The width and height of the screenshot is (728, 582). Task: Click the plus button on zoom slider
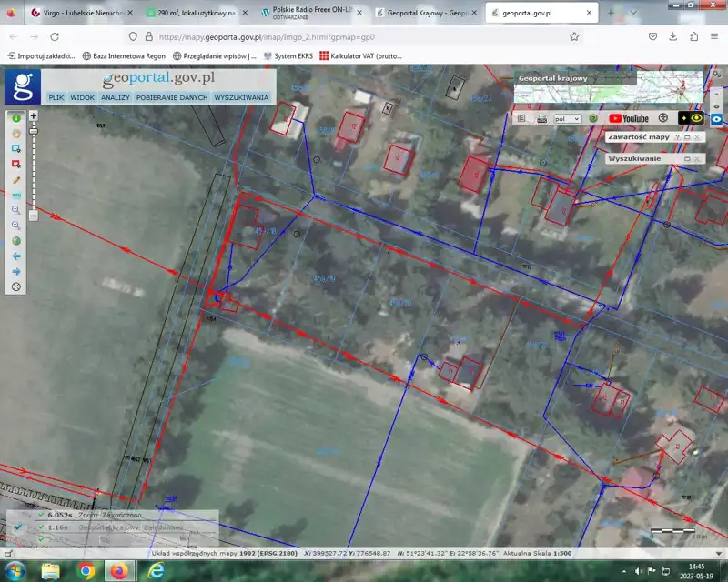point(34,116)
